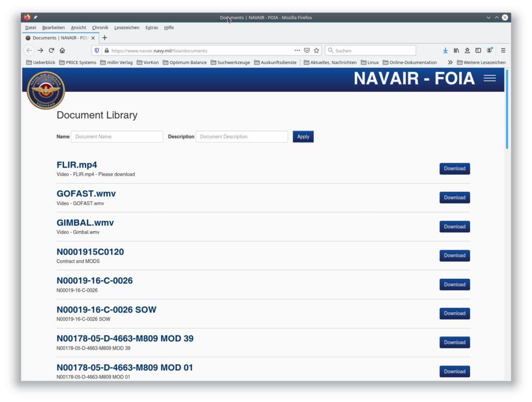Pin the window with the pin icon
The image size is (532, 402).
click(35, 17)
